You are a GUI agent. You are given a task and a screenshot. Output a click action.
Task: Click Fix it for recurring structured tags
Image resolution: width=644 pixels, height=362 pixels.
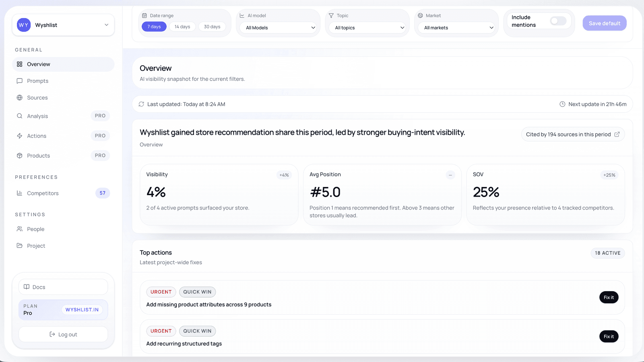(609, 336)
